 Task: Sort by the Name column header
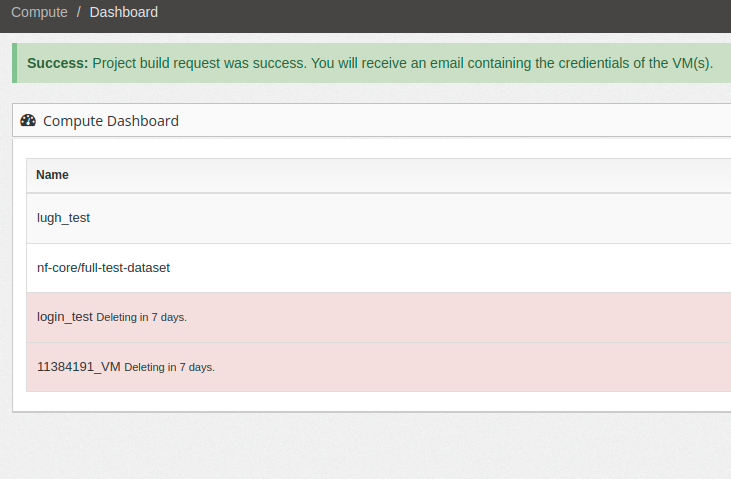click(52, 175)
